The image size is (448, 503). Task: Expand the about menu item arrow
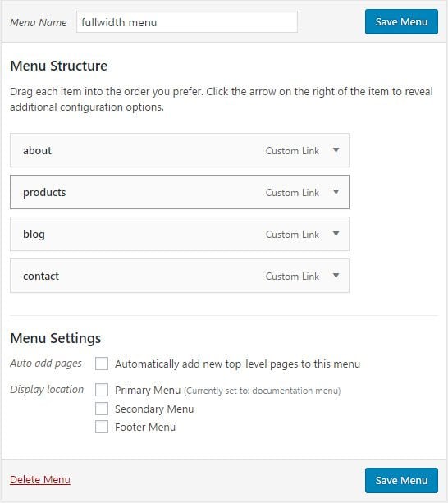[x=336, y=150]
